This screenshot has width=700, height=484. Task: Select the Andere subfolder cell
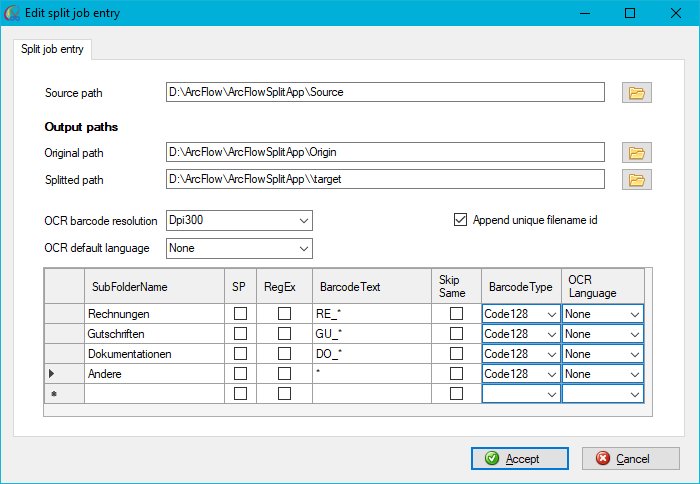tap(154, 374)
